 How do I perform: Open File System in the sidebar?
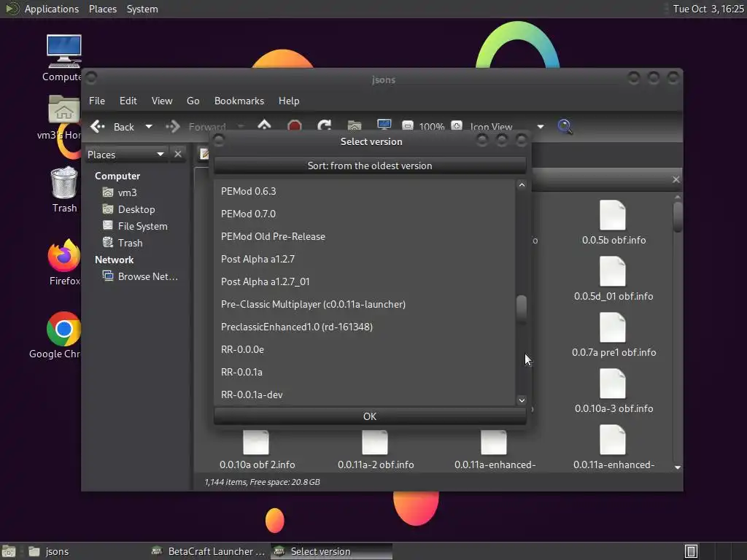(135, 226)
